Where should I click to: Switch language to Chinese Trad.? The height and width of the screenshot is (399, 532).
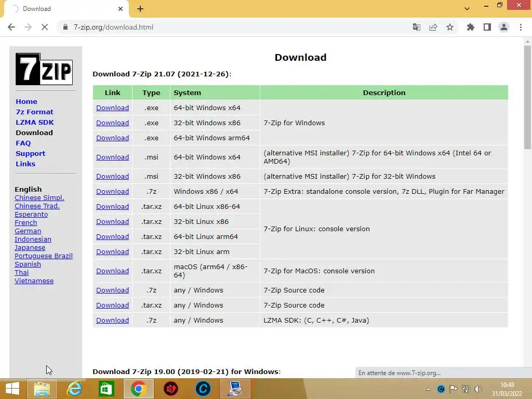coord(37,206)
